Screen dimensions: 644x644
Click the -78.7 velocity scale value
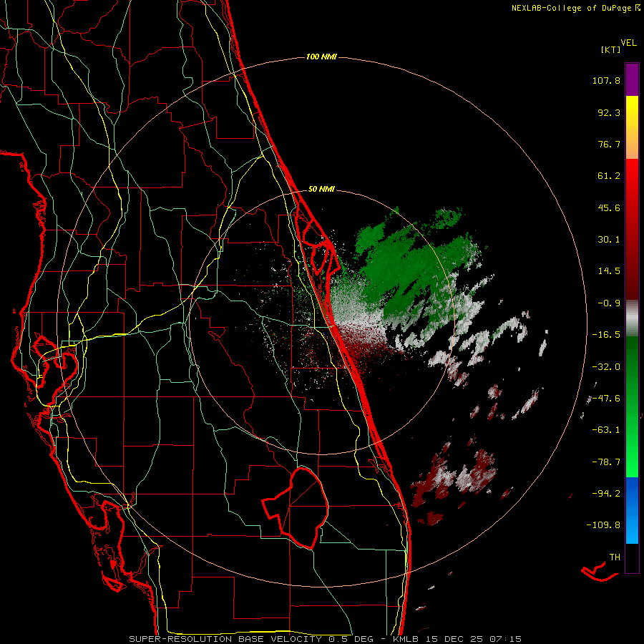tap(606, 462)
